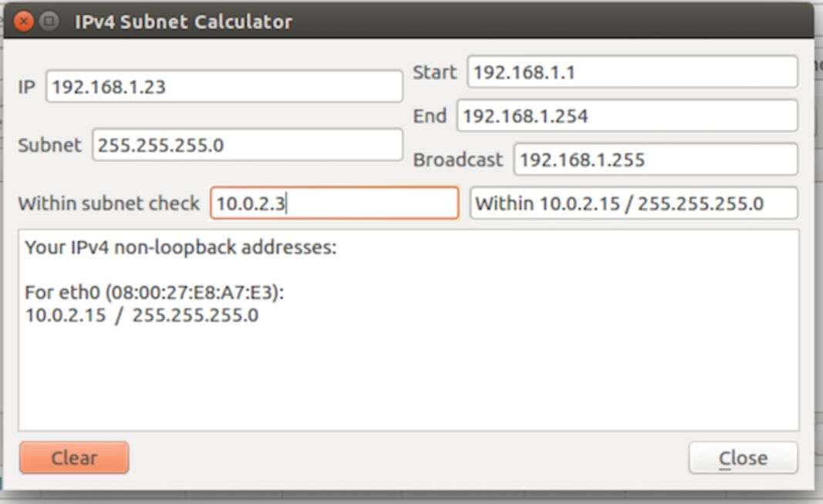Click the 'IP' label
The width and height of the screenshot is (823, 504).
point(26,87)
